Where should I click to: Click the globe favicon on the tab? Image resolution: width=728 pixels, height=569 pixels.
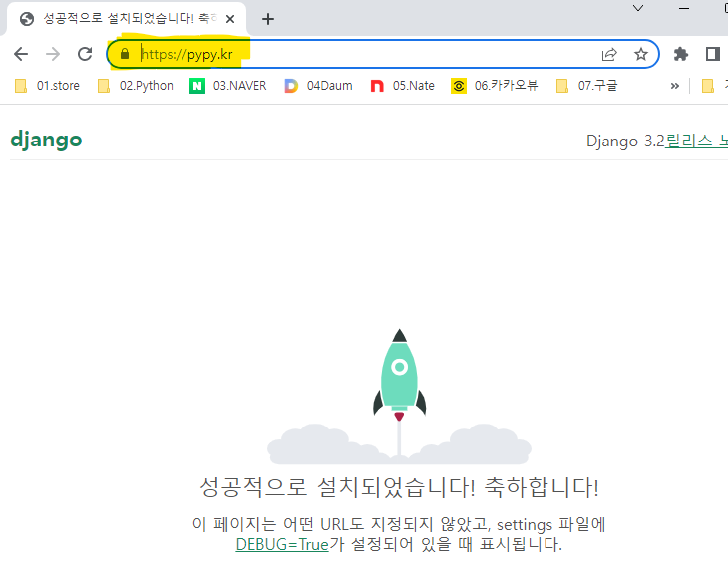coord(27,19)
